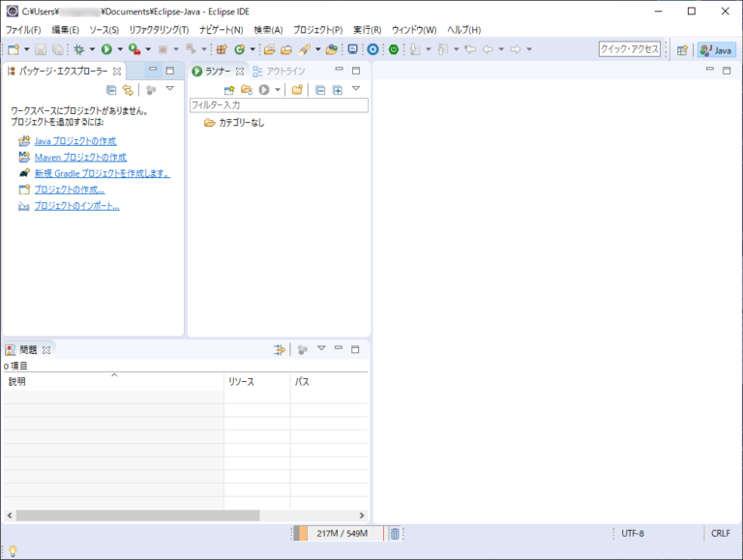
Task: Click the フィルター入力 text field
Action: [x=279, y=104]
